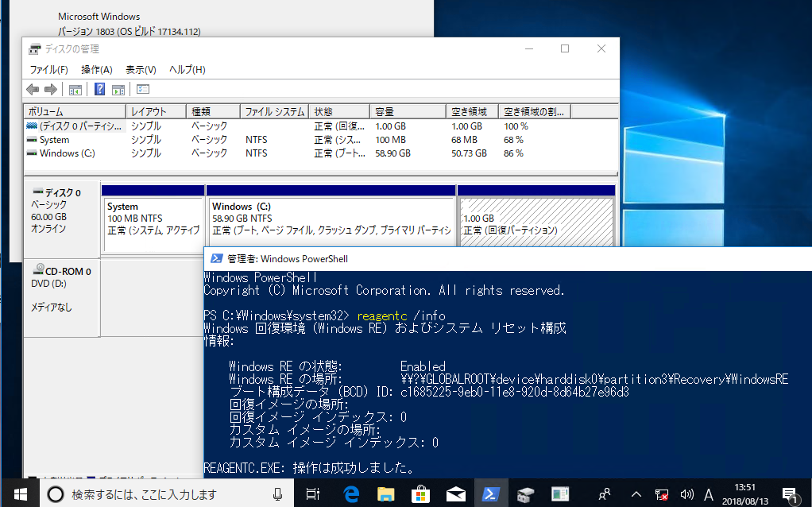812x507 pixels.
Task: Click the Back arrow in Disk Management toolbar
Action: (x=33, y=90)
